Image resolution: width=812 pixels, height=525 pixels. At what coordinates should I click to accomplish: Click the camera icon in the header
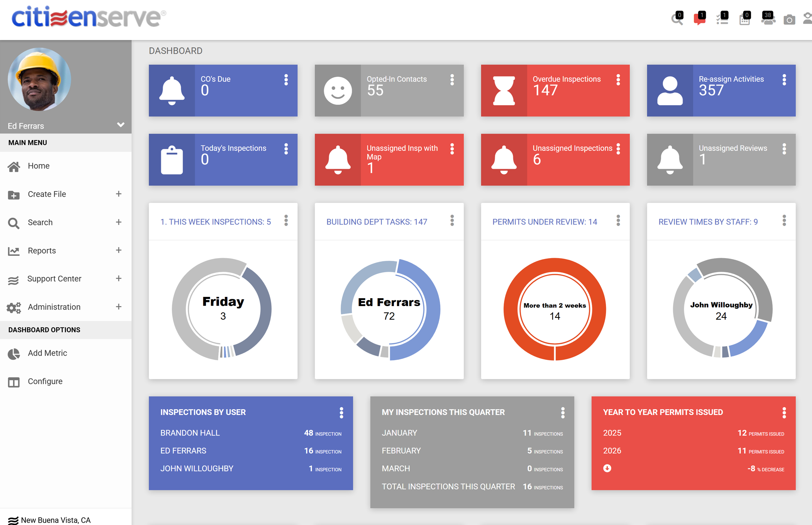click(790, 19)
